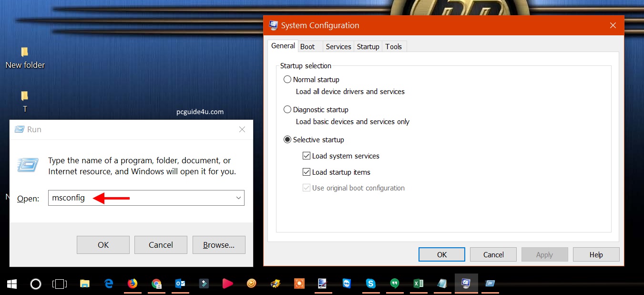
Task: Go to the Startup tab
Action: coord(368,46)
